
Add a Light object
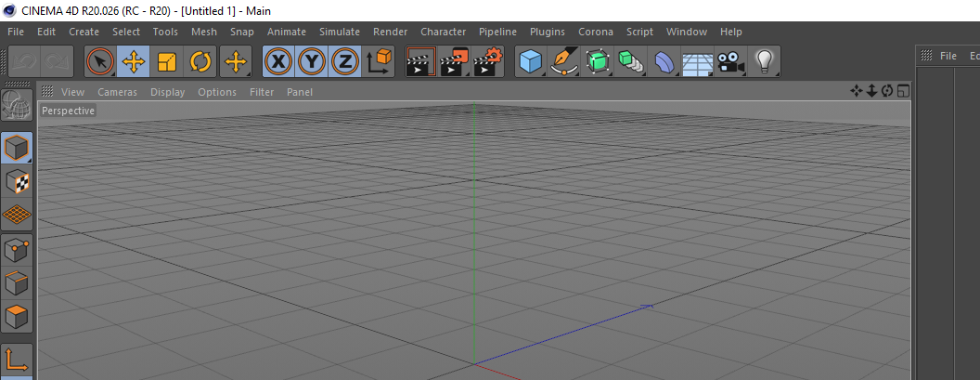pos(765,61)
